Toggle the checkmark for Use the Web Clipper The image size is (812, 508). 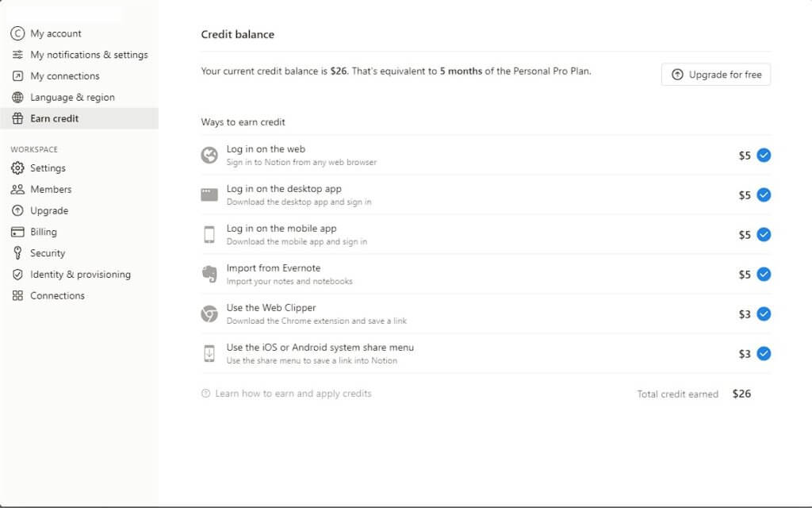click(x=764, y=314)
